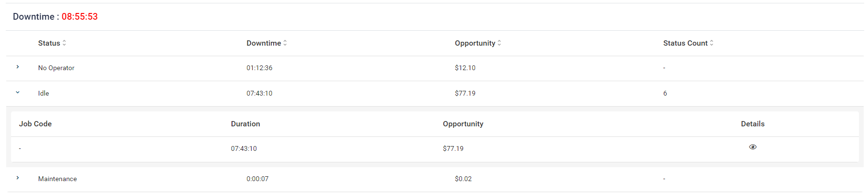Click the Opportunity column header label
Viewport: 868px width, 196px height.
click(x=475, y=43)
